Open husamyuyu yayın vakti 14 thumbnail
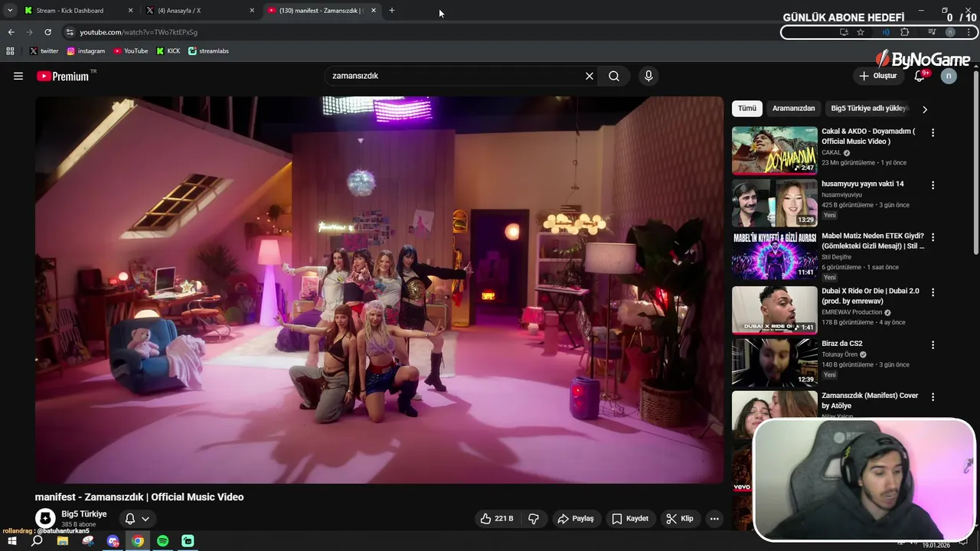Viewport: 980px width, 551px height. click(x=774, y=203)
